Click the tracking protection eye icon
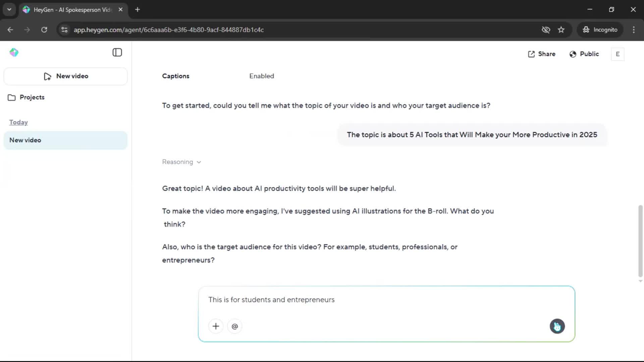This screenshot has height=362, width=644. click(546, 30)
